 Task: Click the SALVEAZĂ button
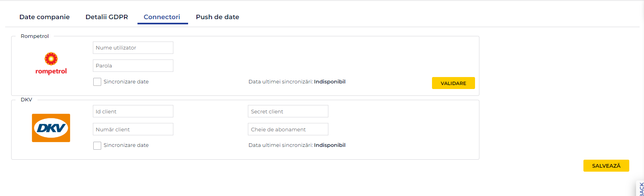click(x=606, y=166)
